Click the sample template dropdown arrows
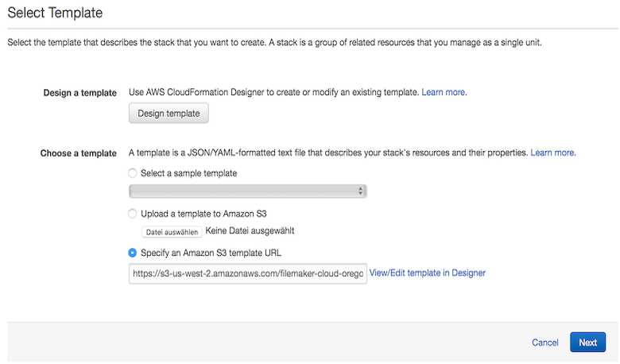Screen dimensions: 620x364 pos(360,191)
